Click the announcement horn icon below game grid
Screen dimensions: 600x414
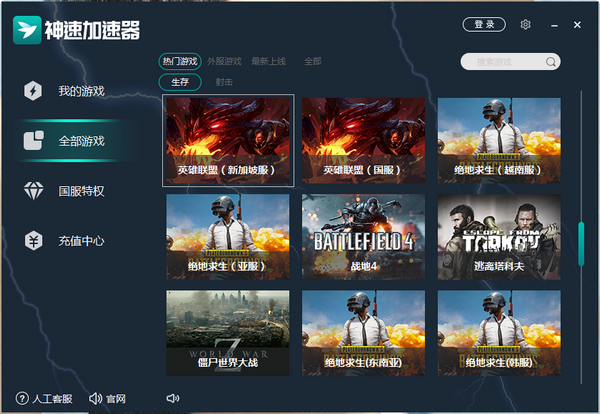pyautogui.click(x=173, y=398)
